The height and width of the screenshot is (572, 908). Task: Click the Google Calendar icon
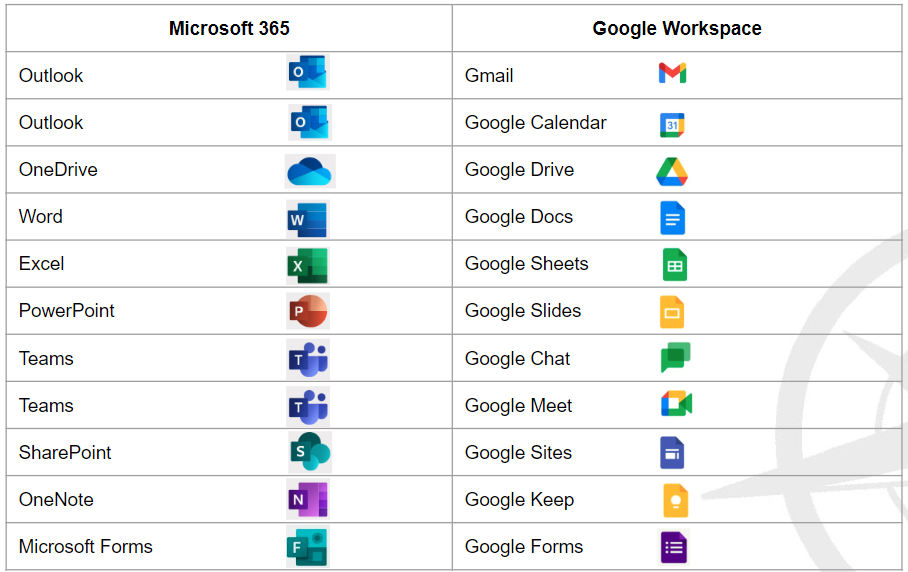pyautogui.click(x=672, y=124)
